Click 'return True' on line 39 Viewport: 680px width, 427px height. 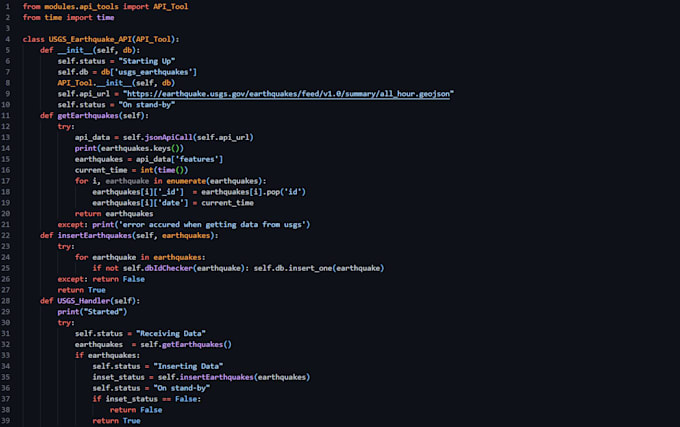[x=116, y=420]
